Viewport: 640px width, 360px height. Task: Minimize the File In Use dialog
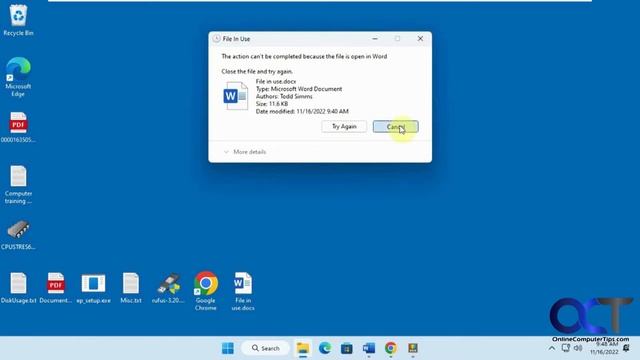tap(375, 38)
